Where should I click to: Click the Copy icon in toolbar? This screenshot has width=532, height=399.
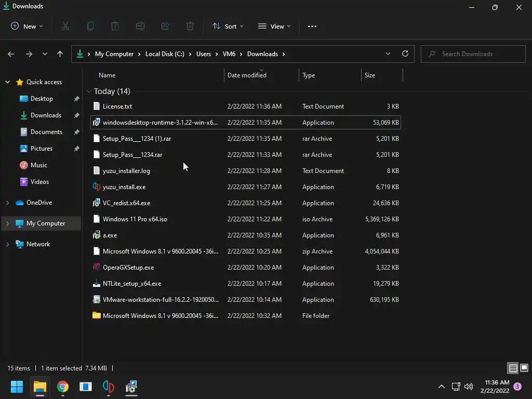click(90, 26)
